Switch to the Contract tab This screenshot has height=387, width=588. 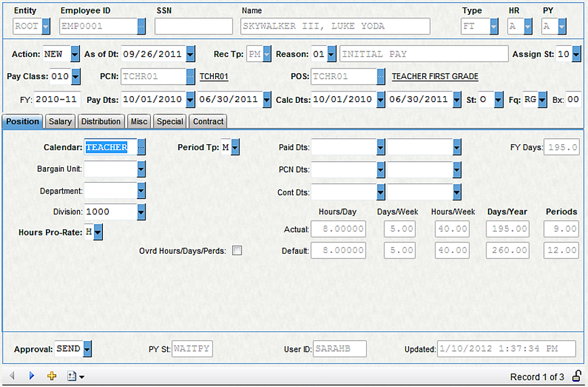pos(208,121)
